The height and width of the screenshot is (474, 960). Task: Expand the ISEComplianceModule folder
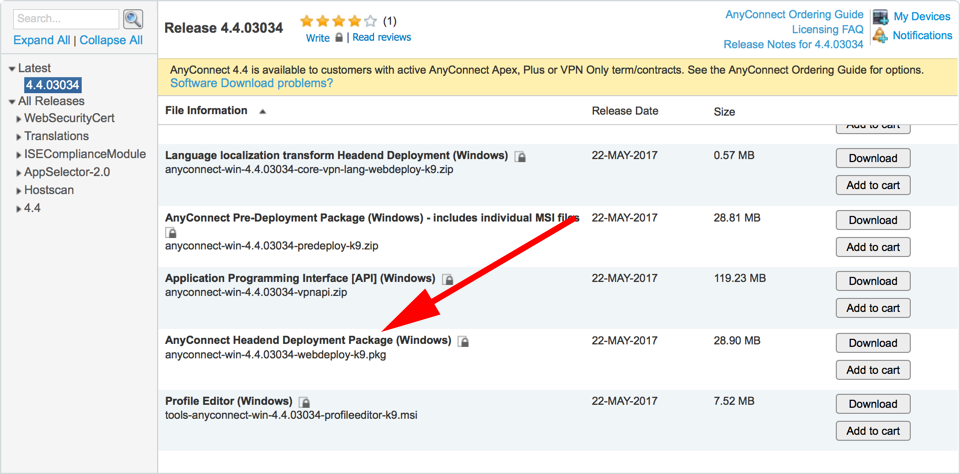click(x=19, y=155)
